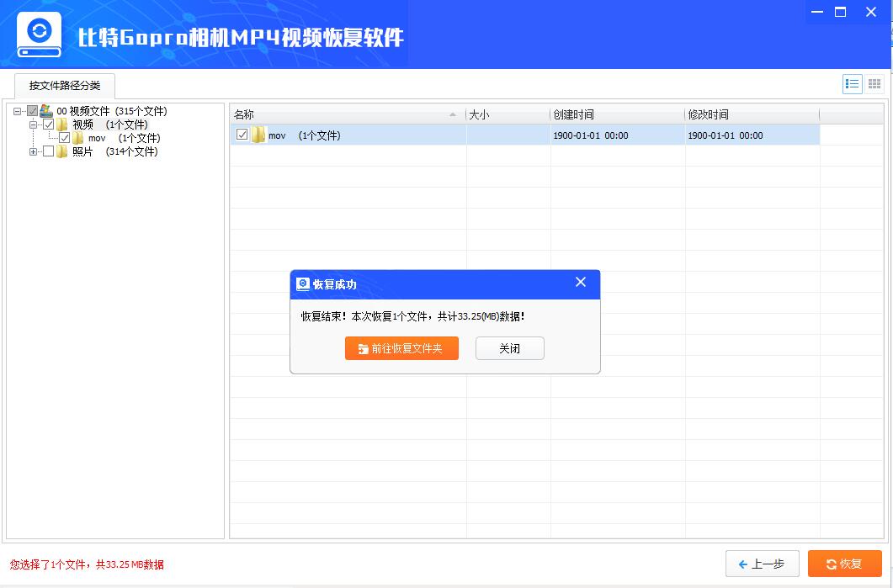Viewport: 893px width, 588px height.
Task: Click the 00 视频文件 drive icon
Action: click(46, 111)
